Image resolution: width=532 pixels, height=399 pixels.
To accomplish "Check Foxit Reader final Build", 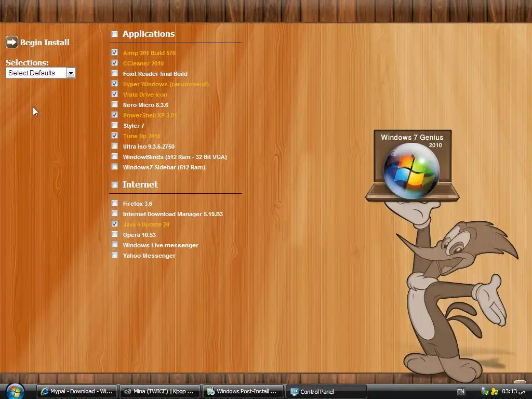I will click(x=115, y=73).
